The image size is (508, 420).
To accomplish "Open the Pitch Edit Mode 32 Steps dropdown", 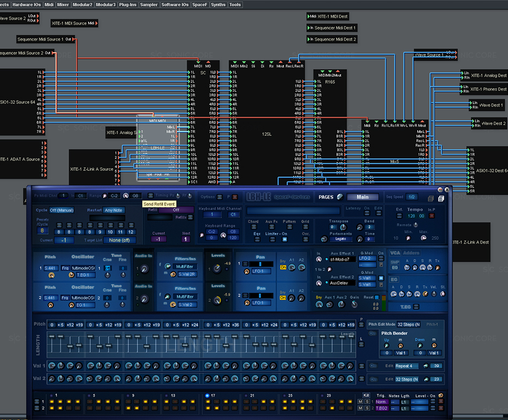I will [x=408, y=324].
